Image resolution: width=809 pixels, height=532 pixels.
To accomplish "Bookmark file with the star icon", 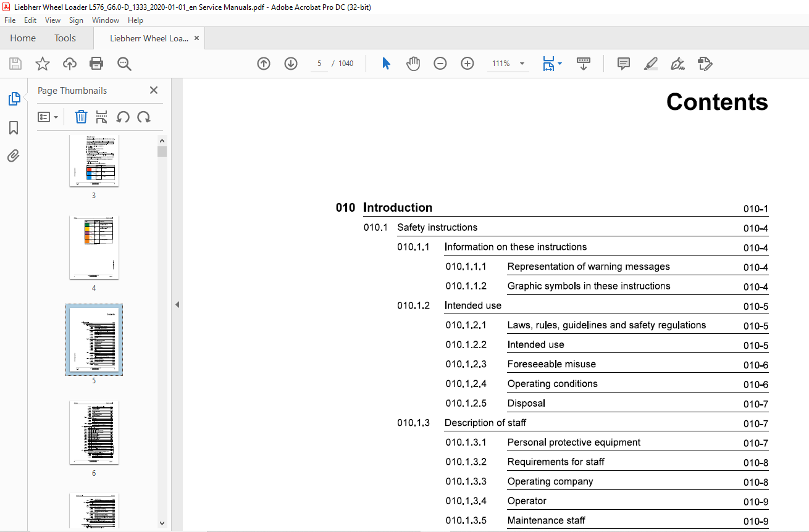I will coord(43,64).
